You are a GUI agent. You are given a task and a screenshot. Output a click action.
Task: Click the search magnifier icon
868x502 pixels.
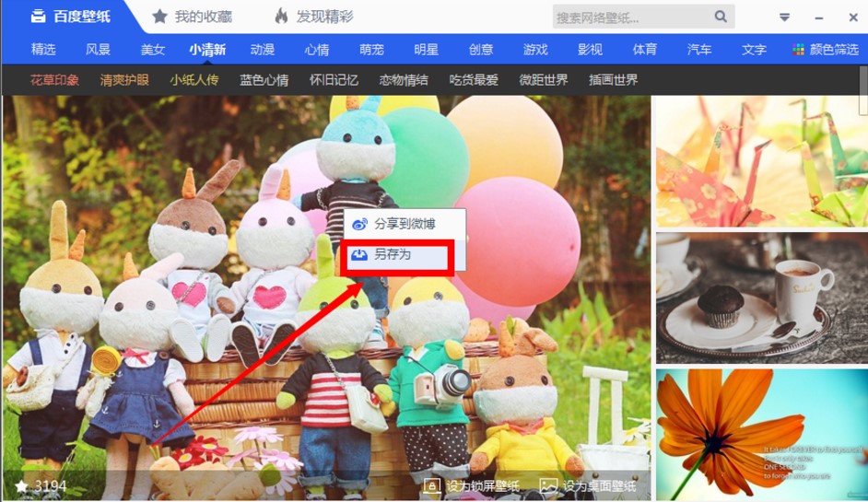(721, 17)
